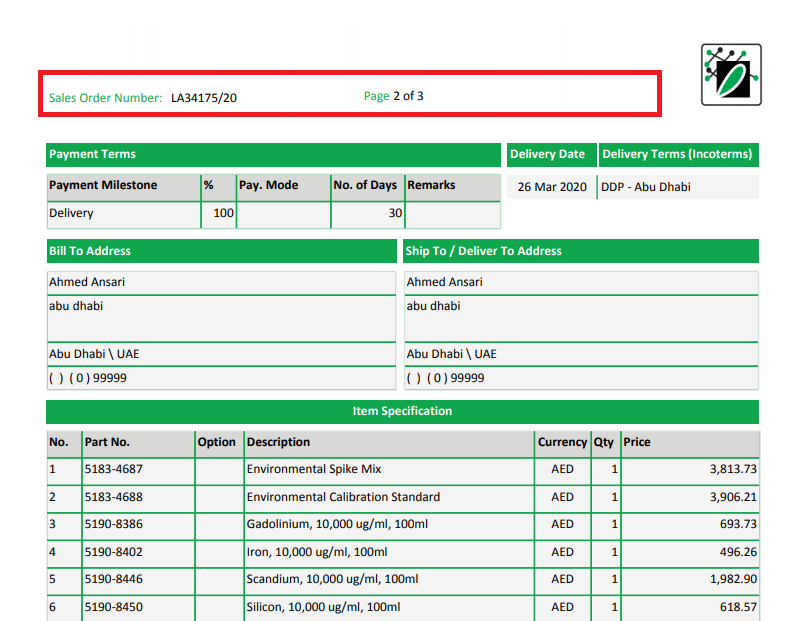The height and width of the screenshot is (621, 803).
Task: Select phone number in Bill To Address
Action: [x=88, y=378]
